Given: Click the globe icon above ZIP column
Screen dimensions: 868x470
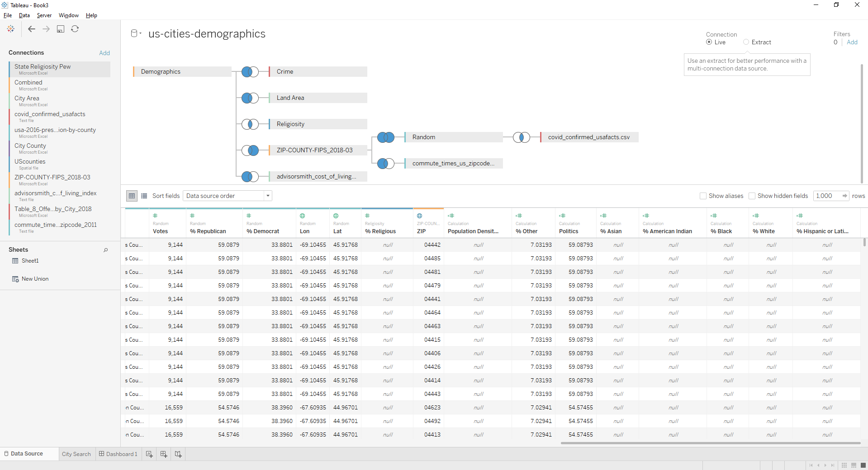Looking at the screenshot, I should point(420,216).
